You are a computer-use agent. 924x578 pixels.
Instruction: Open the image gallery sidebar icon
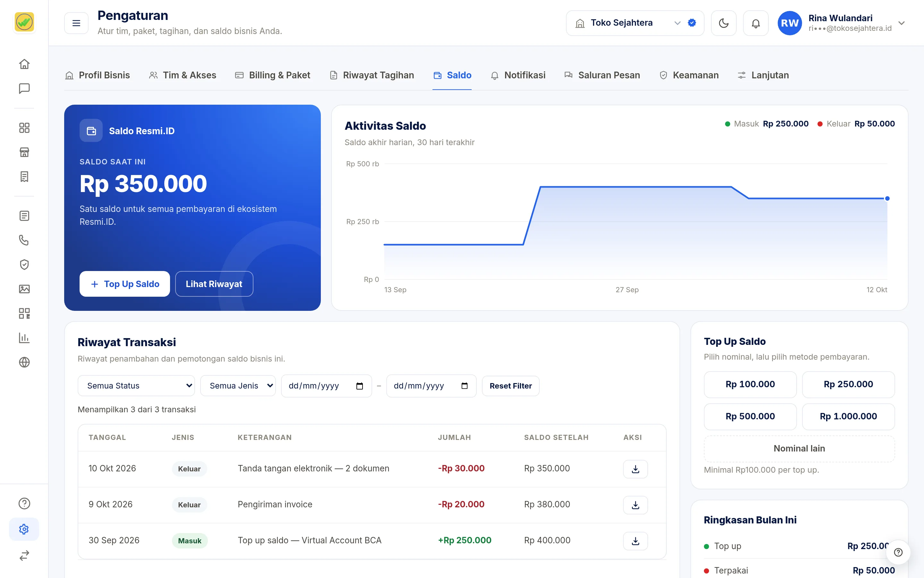pos(24,289)
